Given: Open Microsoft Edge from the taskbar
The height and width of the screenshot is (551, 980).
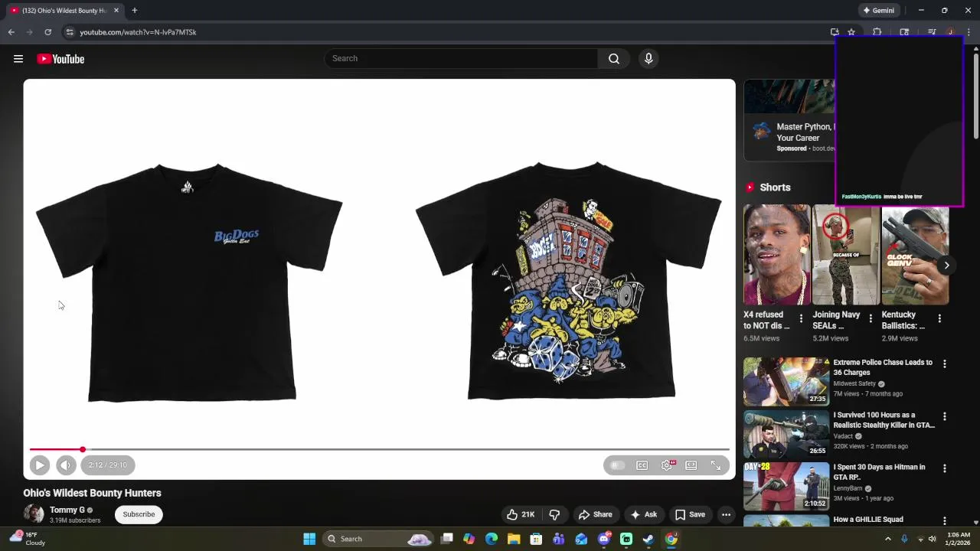Looking at the screenshot, I should pos(492,539).
